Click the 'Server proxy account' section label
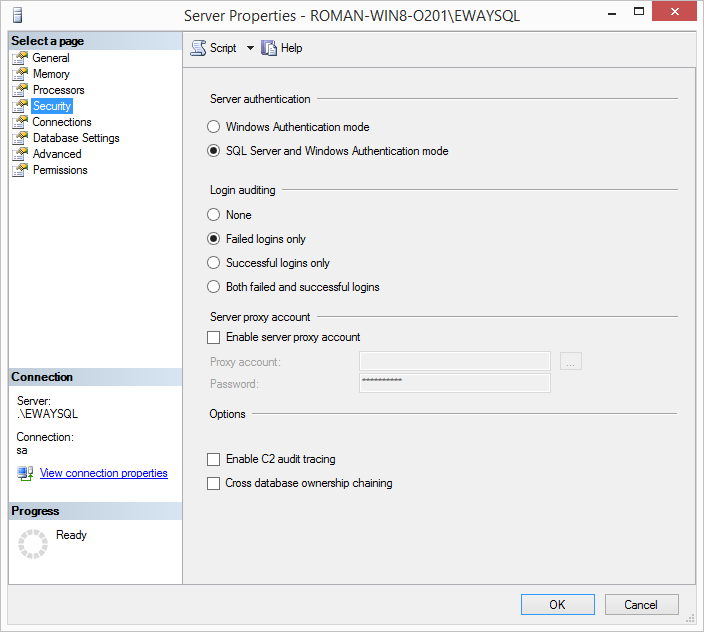 click(x=260, y=317)
